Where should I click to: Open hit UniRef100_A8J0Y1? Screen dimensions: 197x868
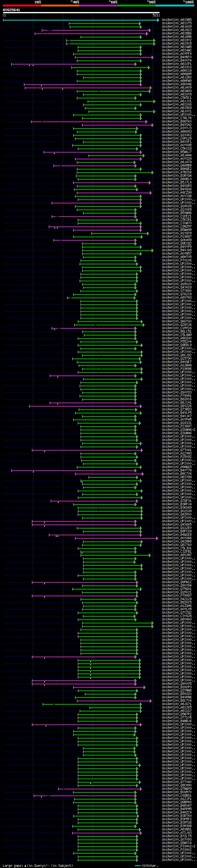pos(177,111)
